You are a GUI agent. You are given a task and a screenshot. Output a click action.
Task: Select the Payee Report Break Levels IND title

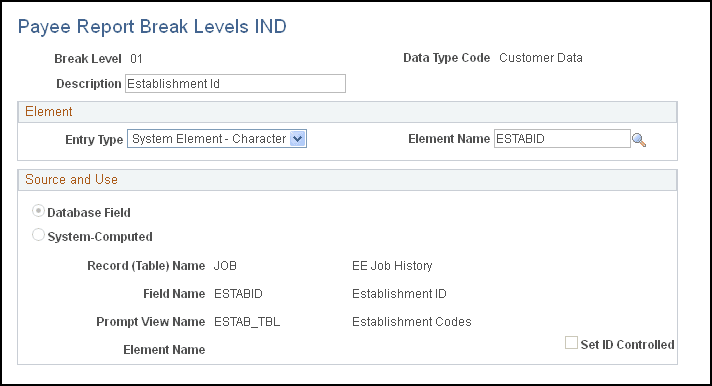pos(152,27)
